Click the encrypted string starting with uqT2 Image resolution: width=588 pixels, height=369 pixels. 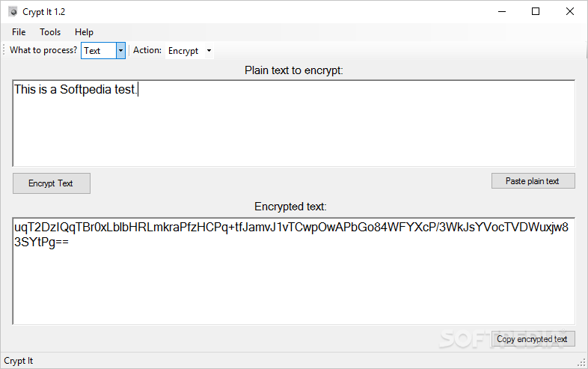coord(291,234)
